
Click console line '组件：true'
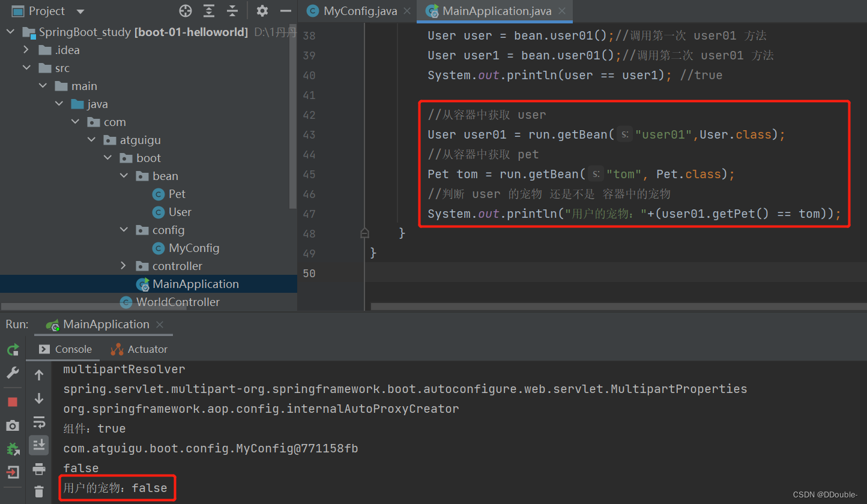(94, 428)
